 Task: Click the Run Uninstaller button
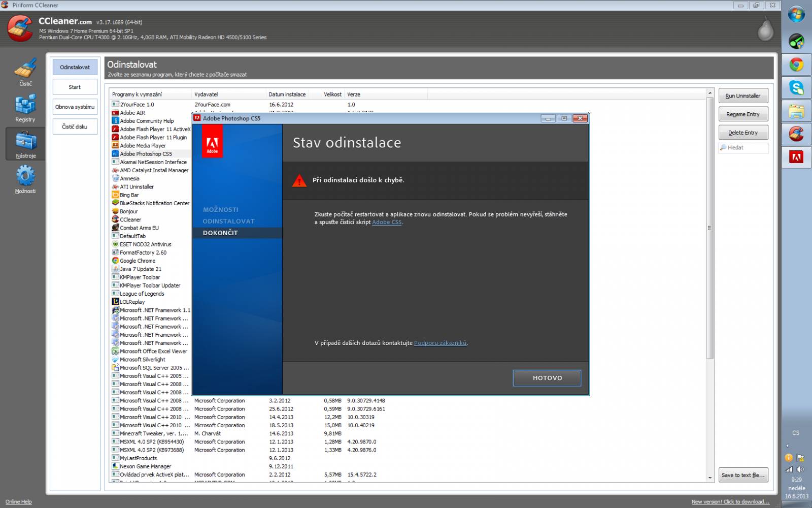743,96
